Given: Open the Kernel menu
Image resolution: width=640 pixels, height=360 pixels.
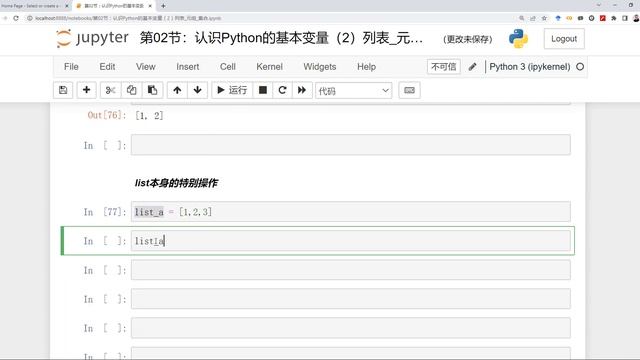Looking at the screenshot, I should (x=269, y=67).
